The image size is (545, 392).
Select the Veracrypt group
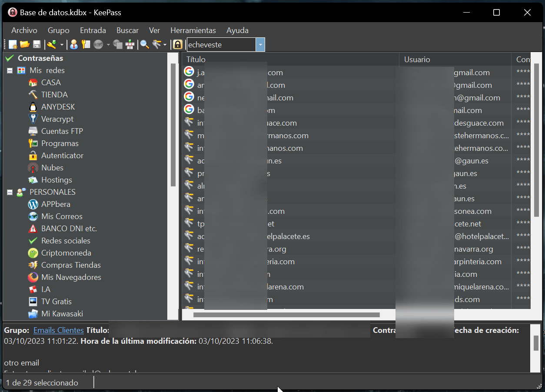click(57, 119)
